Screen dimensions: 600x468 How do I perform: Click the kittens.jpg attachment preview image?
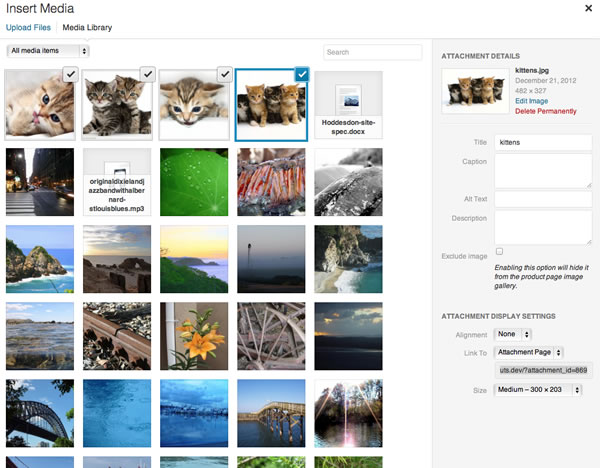tap(476, 91)
